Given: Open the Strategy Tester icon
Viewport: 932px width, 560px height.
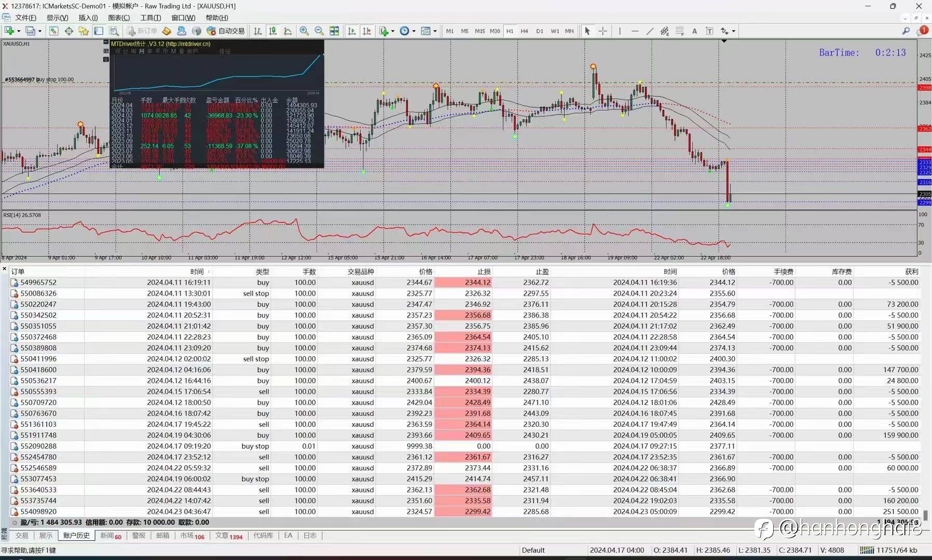Looking at the screenshot, I should click(114, 31).
